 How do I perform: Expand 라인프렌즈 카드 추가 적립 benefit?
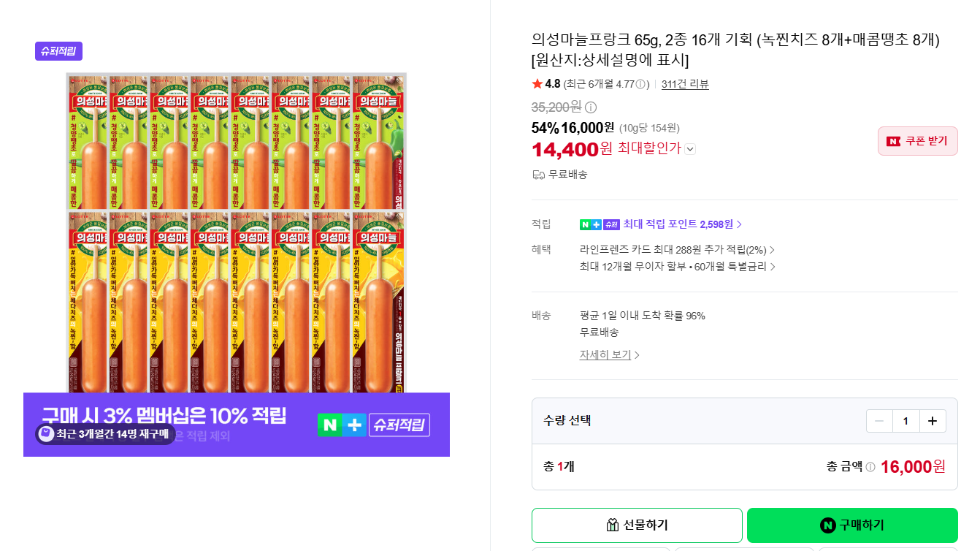pyautogui.click(x=678, y=250)
